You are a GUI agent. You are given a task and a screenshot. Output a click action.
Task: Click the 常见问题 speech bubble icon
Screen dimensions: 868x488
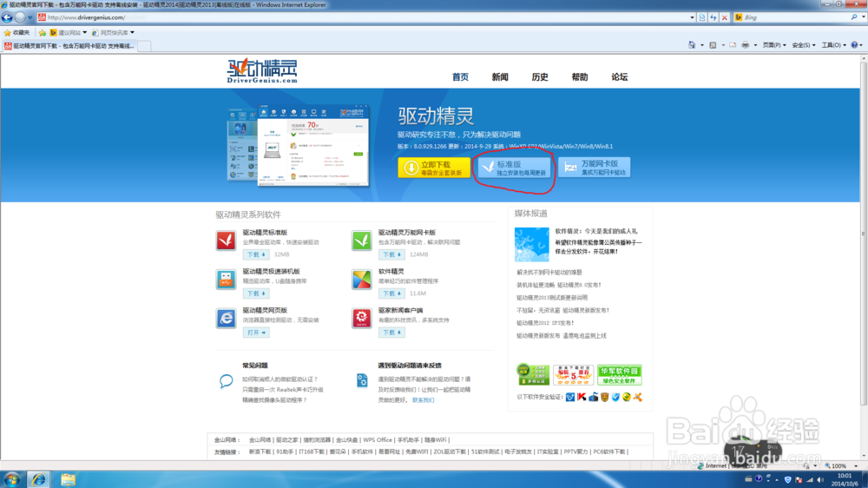point(226,381)
